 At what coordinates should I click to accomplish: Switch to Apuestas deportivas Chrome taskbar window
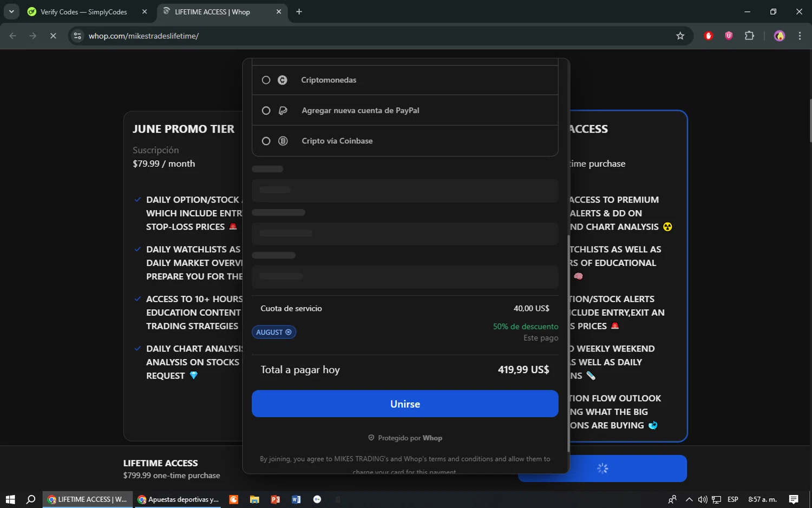tap(178, 499)
